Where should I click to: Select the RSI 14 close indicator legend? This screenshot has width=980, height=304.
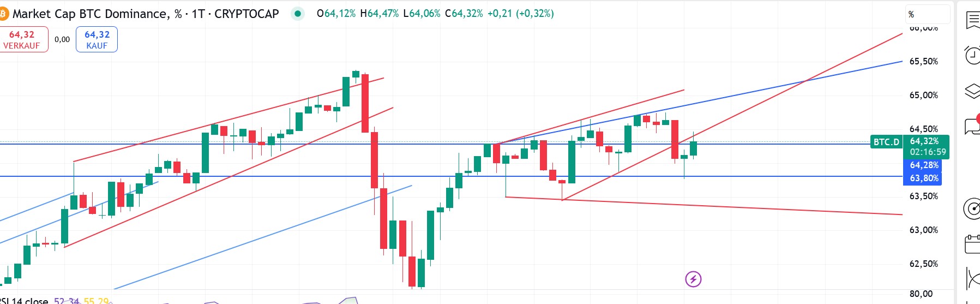point(25,301)
